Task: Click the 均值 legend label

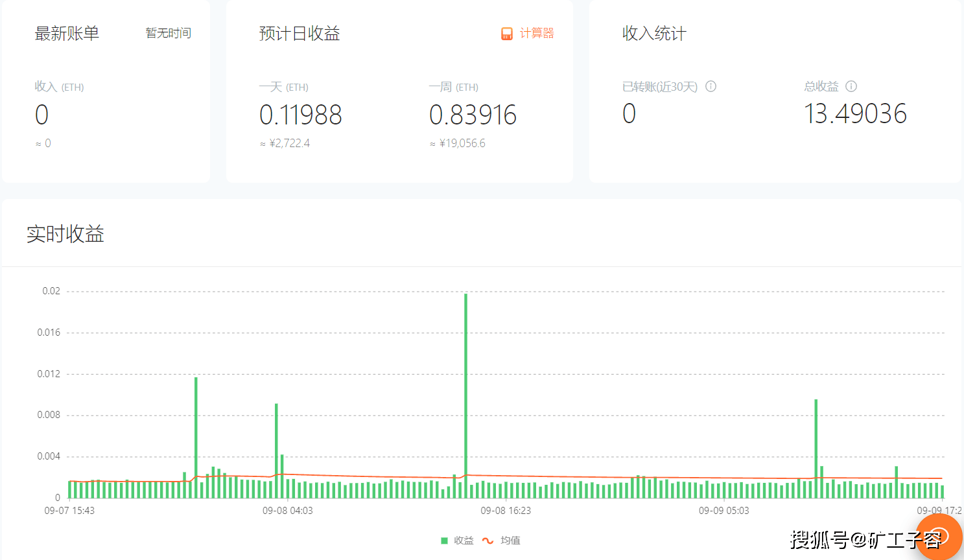Action: click(x=510, y=541)
